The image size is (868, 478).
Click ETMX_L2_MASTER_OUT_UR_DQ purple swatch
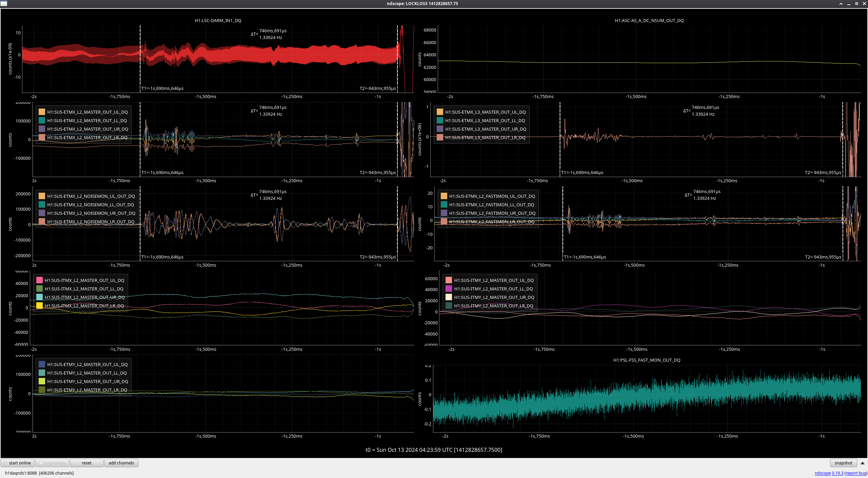[42, 129]
